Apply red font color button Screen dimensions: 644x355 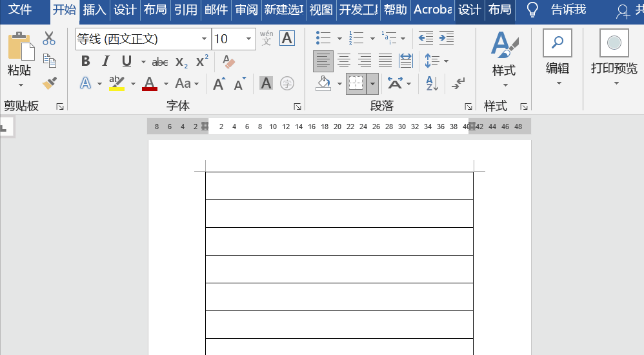(150, 83)
